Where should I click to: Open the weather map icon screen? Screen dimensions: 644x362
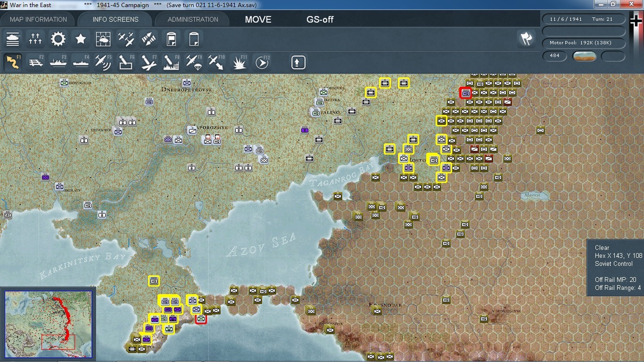click(x=103, y=39)
